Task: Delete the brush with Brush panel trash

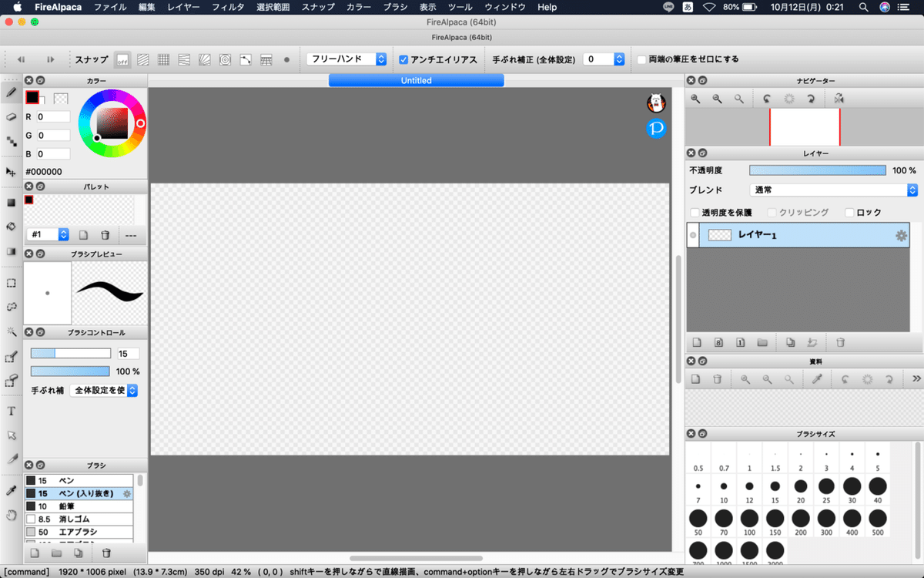Action: tap(106, 553)
